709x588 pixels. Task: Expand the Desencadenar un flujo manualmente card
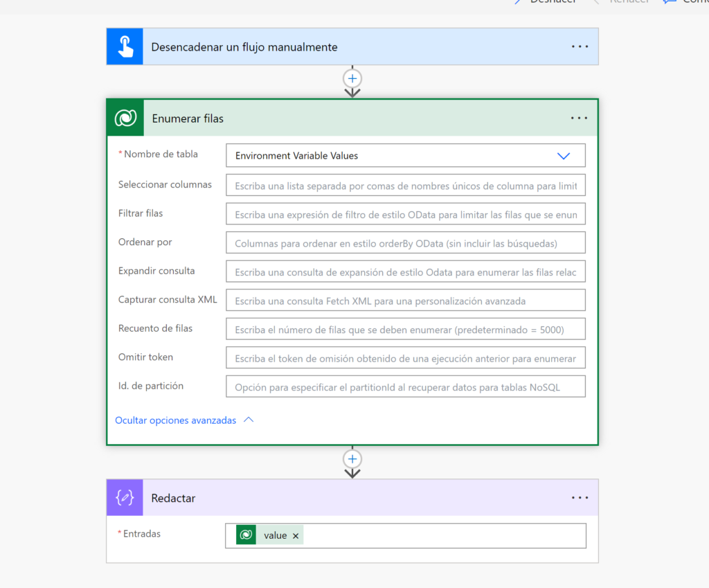point(352,46)
